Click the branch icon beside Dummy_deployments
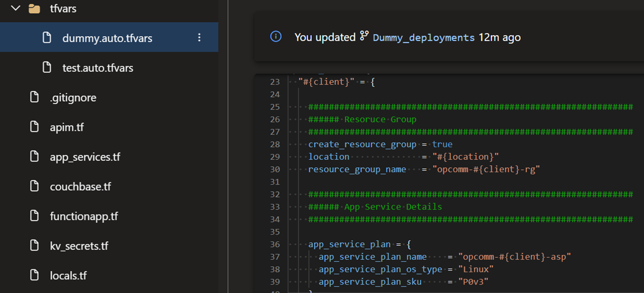 point(364,37)
